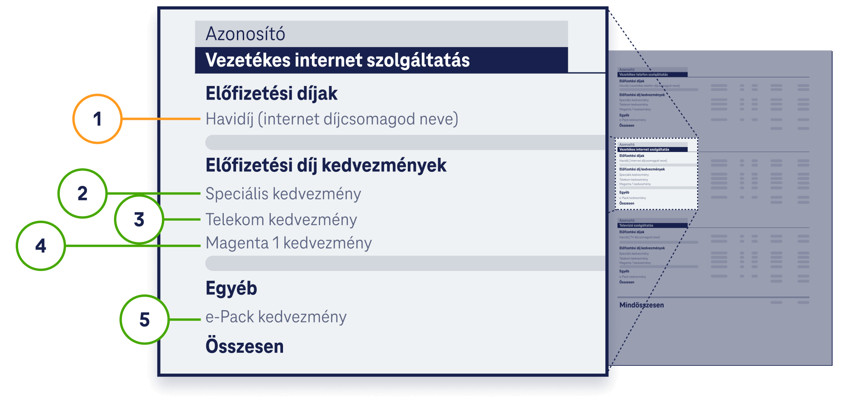Viewport: 868px width, 402px height.
Task: Click the Egyéb section heading
Action: (x=231, y=289)
